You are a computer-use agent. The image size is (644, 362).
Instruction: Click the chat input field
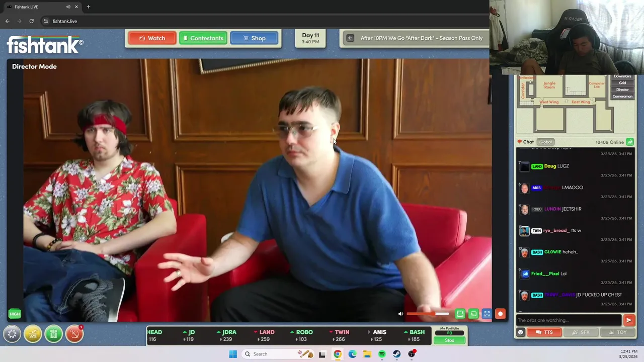click(569, 320)
